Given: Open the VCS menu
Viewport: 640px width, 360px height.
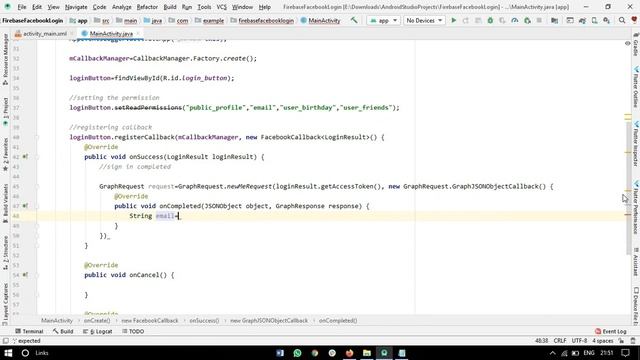Looking at the screenshot, I should coord(221,7).
